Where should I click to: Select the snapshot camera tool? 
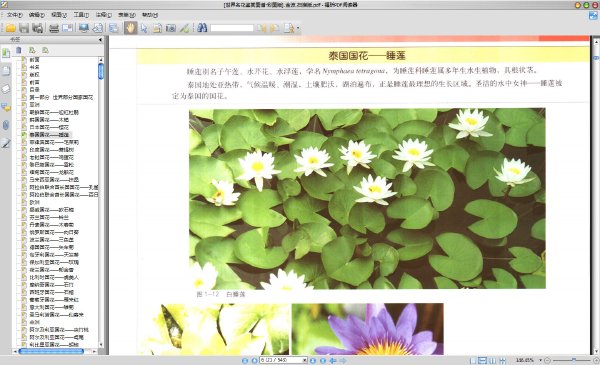point(171,28)
